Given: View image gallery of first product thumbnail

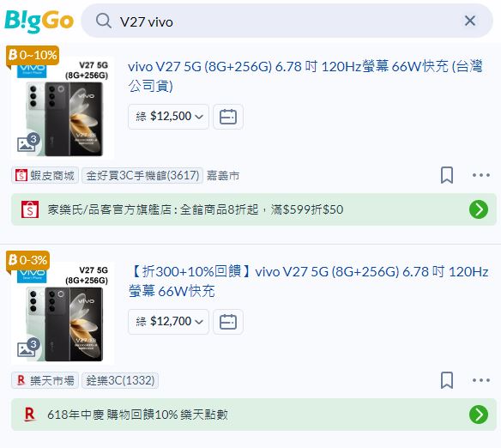Looking at the screenshot, I should pyautogui.click(x=28, y=142).
